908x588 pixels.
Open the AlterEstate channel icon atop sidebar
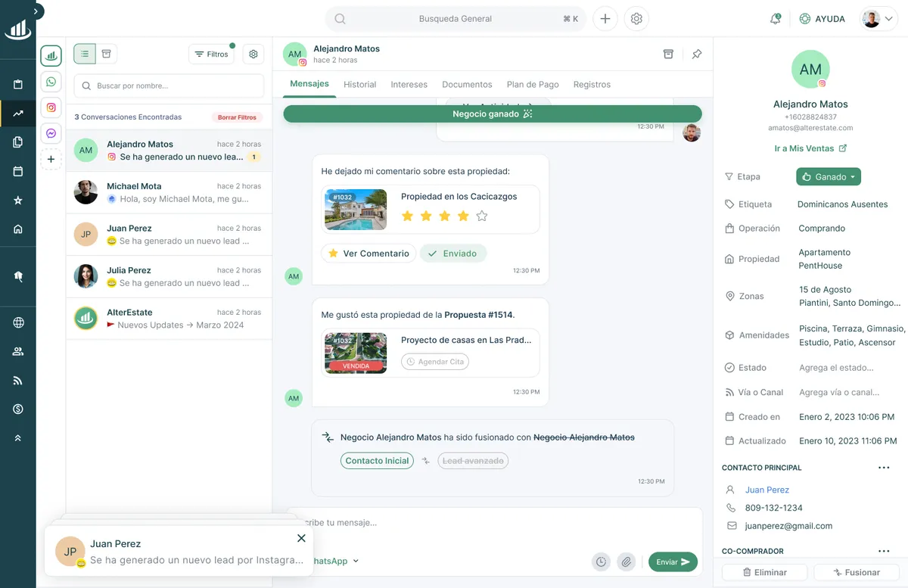[51, 54]
